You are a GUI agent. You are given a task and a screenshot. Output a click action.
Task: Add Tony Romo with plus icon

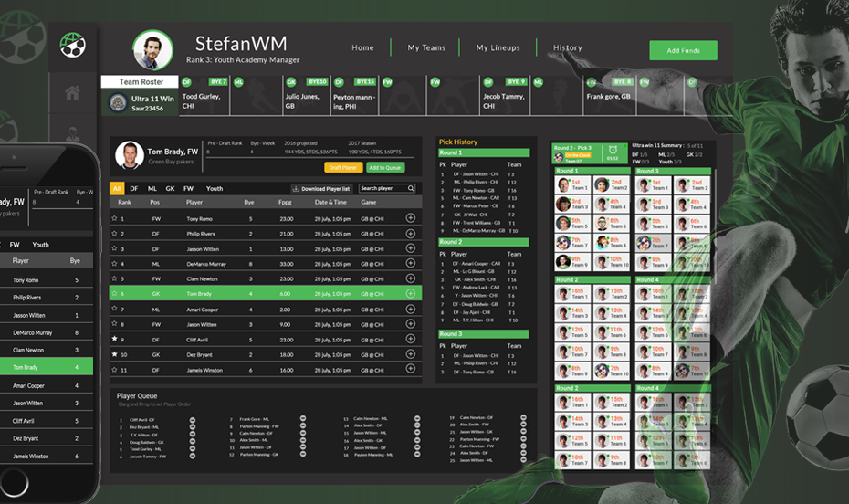tap(411, 218)
